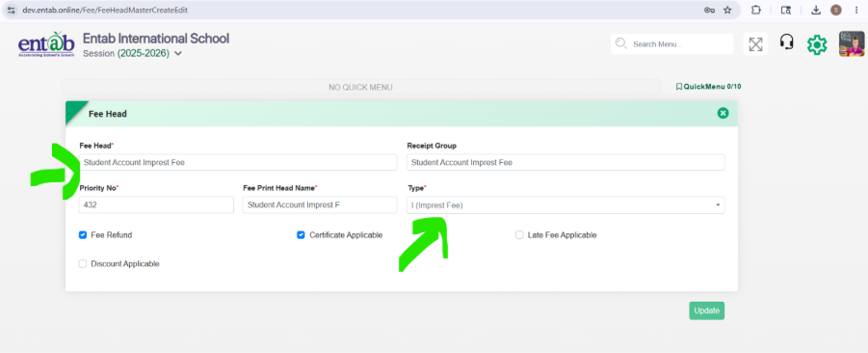Click the Discount Applicable label

click(x=125, y=263)
